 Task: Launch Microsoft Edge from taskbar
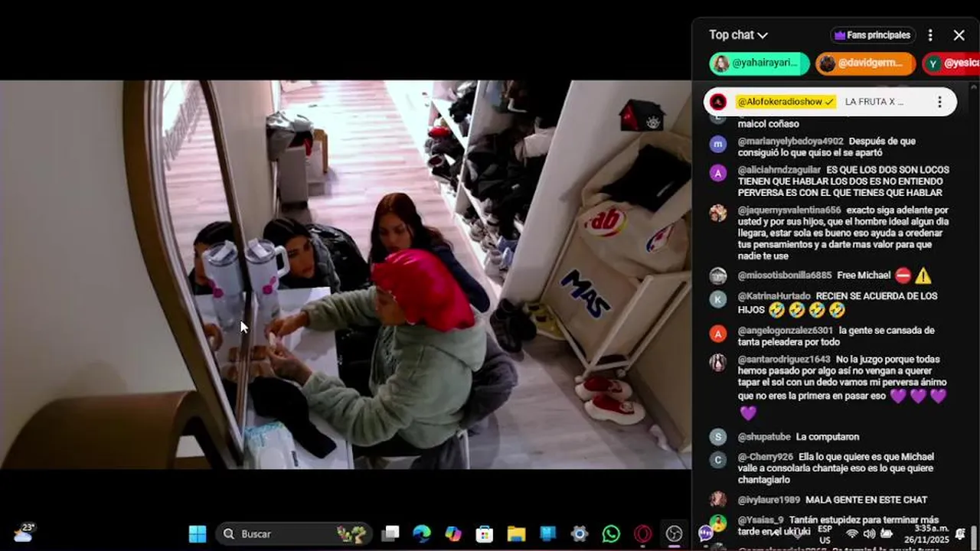point(422,533)
